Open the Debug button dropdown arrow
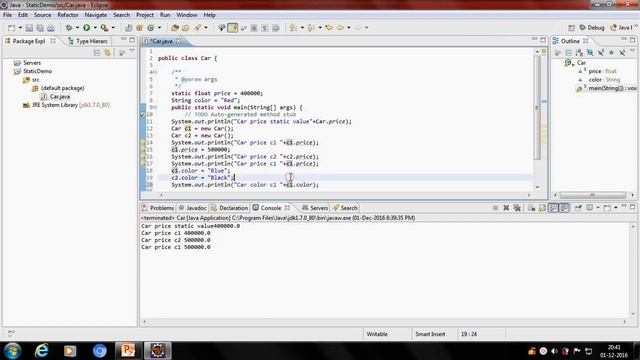The height and width of the screenshot is (360, 640). tap(77, 28)
